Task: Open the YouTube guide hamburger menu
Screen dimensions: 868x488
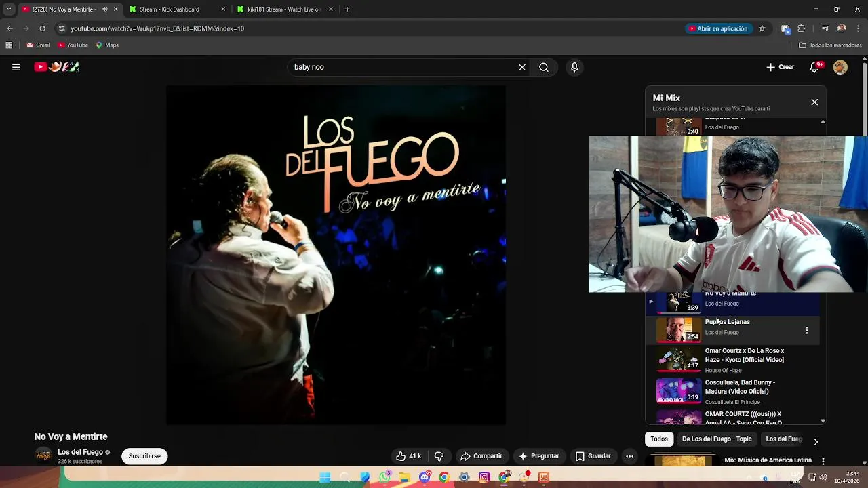Action: (x=16, y=67)
